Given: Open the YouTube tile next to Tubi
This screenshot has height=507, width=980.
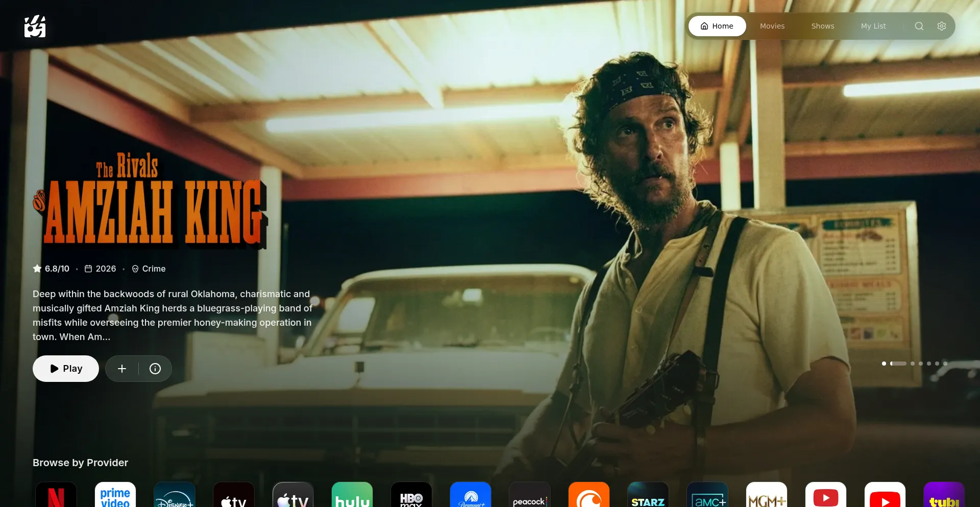Looking at the screenshot, I should (885, 494).
